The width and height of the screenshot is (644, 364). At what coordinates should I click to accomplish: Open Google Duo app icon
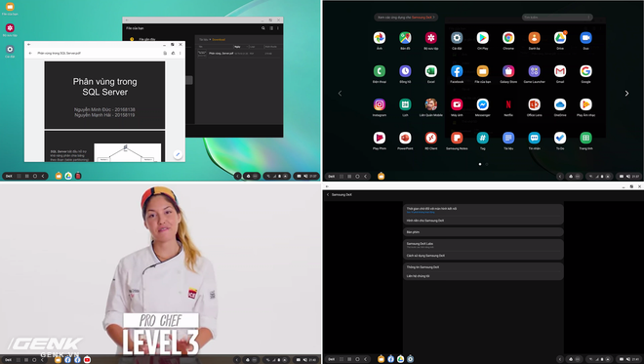coord(585,38)
